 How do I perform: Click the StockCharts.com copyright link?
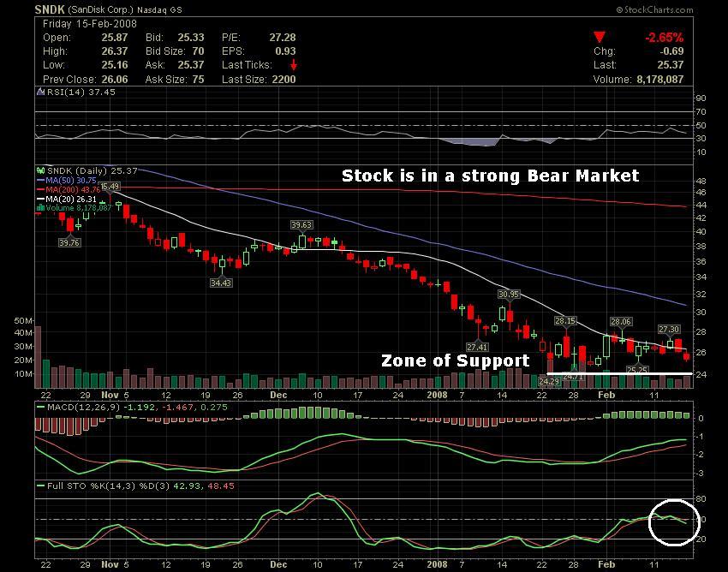click(654, 9)
